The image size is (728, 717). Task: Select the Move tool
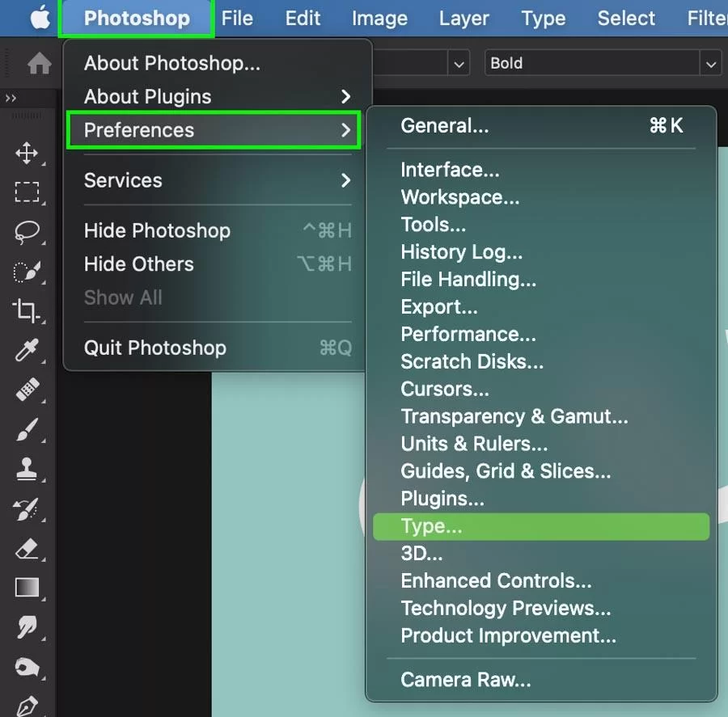[27, 153]
